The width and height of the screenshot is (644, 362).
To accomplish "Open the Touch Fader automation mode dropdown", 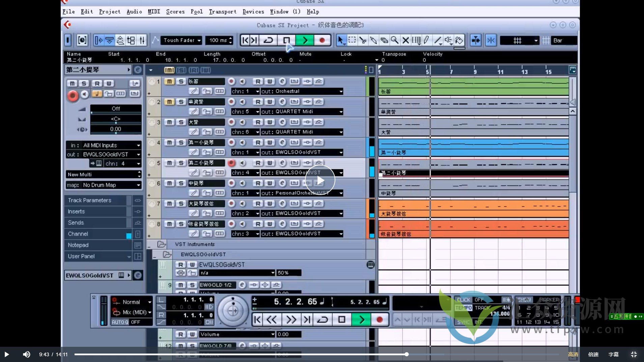I will (181, 40).
